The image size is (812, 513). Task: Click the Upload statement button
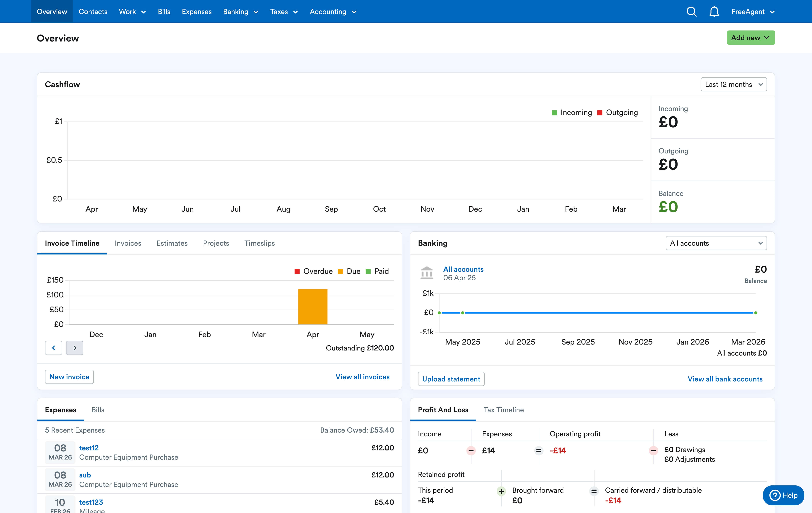[x=451, y=379]
